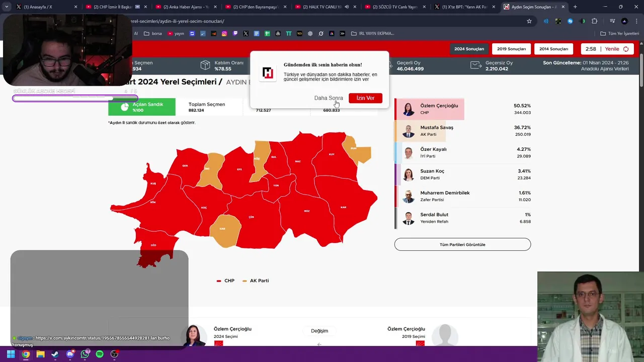Click the 'Geçerli Oy 46.046.499' stat
Viewport: 644px width, 362px height.
tap(410, 65)
